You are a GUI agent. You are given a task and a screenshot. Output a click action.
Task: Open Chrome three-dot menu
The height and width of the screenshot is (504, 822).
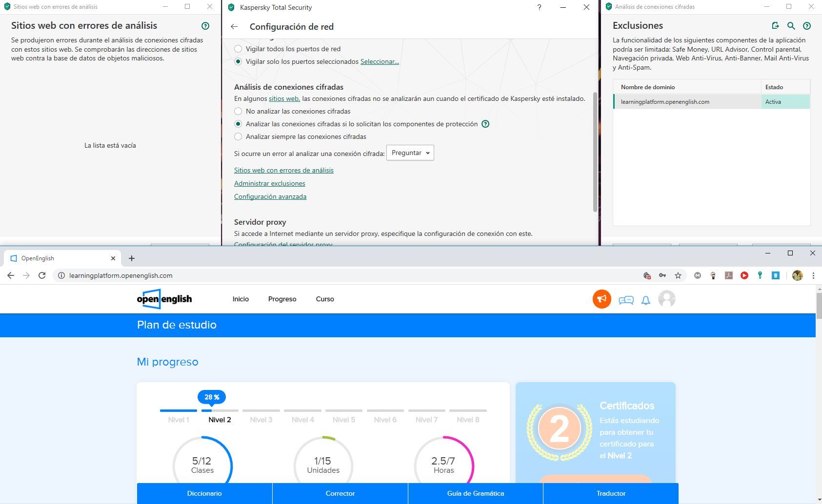click(813, 275)
